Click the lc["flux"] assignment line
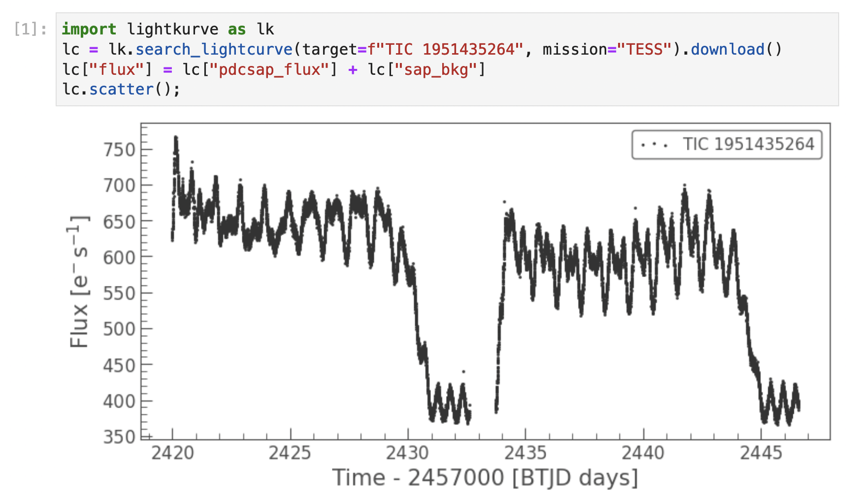The image size is (850, 504). [274, 69]
